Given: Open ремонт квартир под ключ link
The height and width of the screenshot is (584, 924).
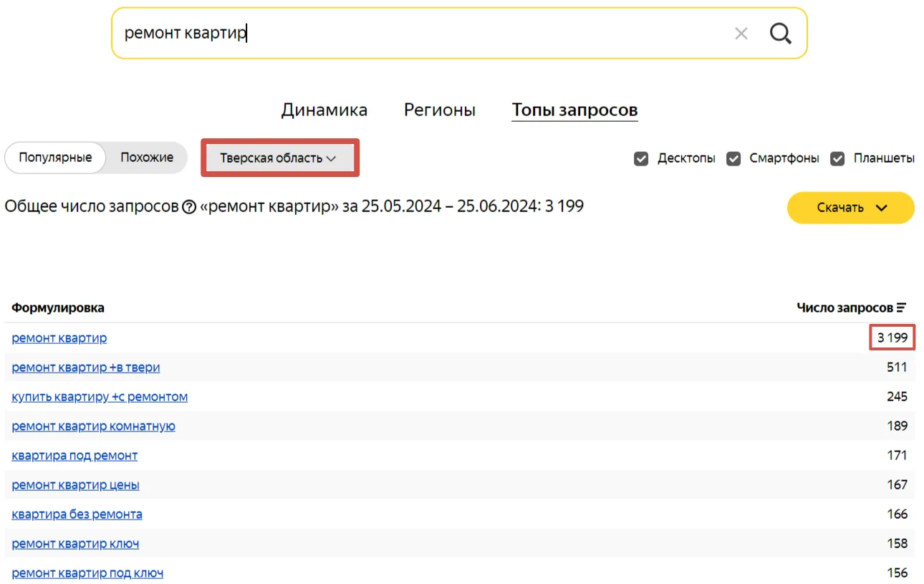Looking at the screenshot, I should pos(87,573).
